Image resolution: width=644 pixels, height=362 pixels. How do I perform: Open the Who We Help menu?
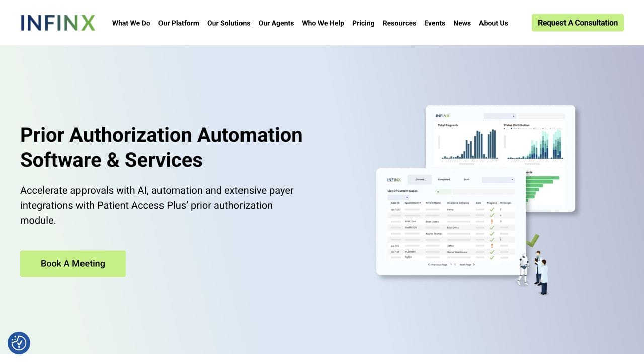pyautogui.click(x=323, y=23)
